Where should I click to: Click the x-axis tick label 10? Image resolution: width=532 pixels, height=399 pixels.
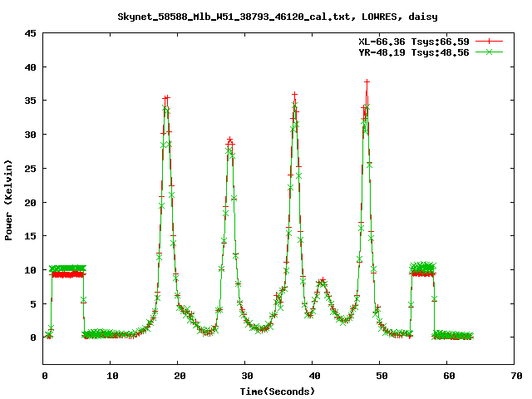112,376
